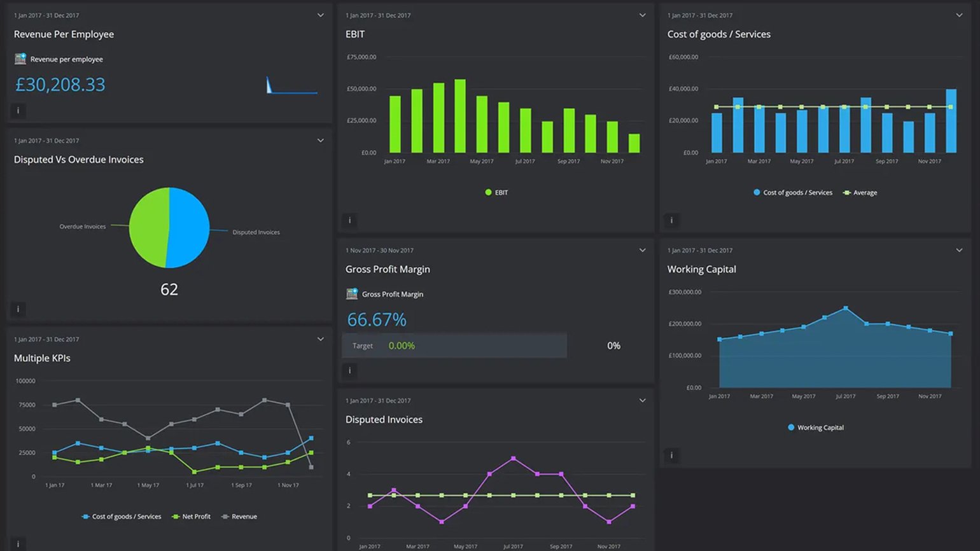
Task: Click the Gross Profit Margin target progress bar
Action: [x=454, y=345]
